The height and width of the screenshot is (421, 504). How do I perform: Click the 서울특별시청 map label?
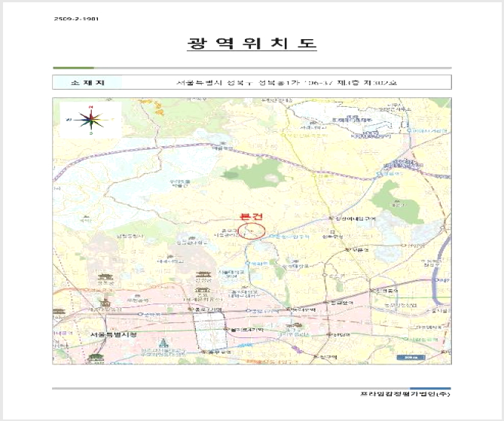[x=114, y=334]
